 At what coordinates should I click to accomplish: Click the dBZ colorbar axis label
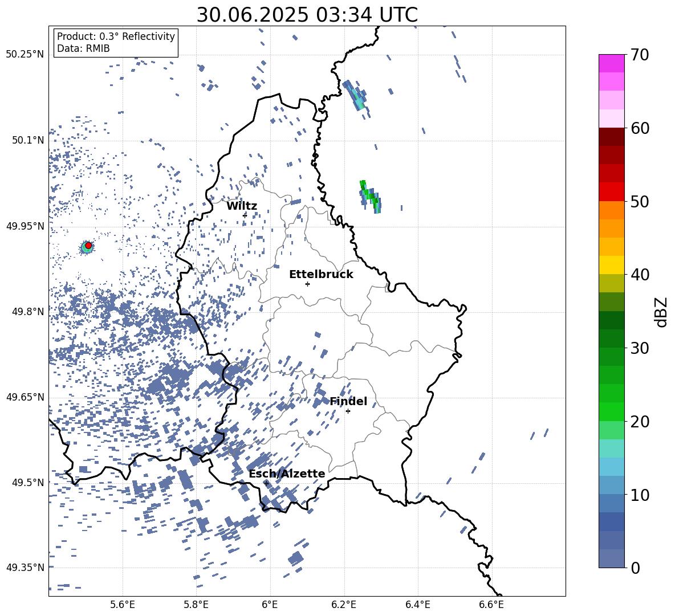662,312
